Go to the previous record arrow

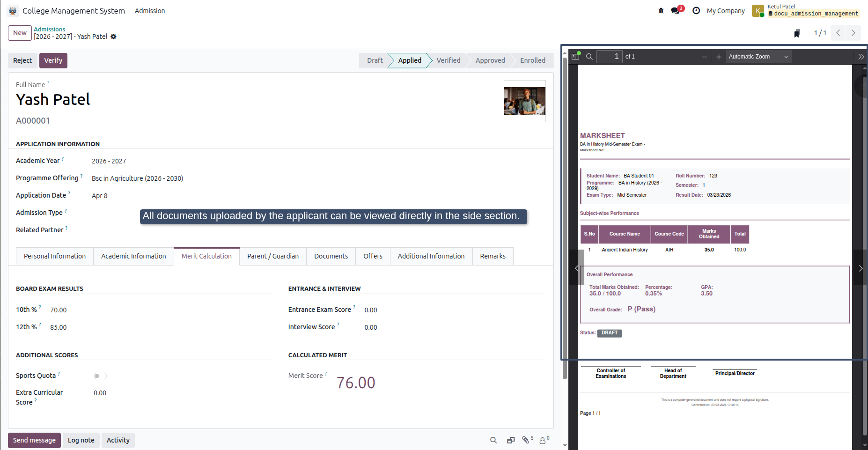point(838,33)
